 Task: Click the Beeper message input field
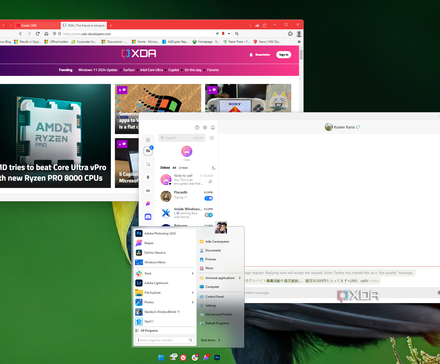click(340, 293)
